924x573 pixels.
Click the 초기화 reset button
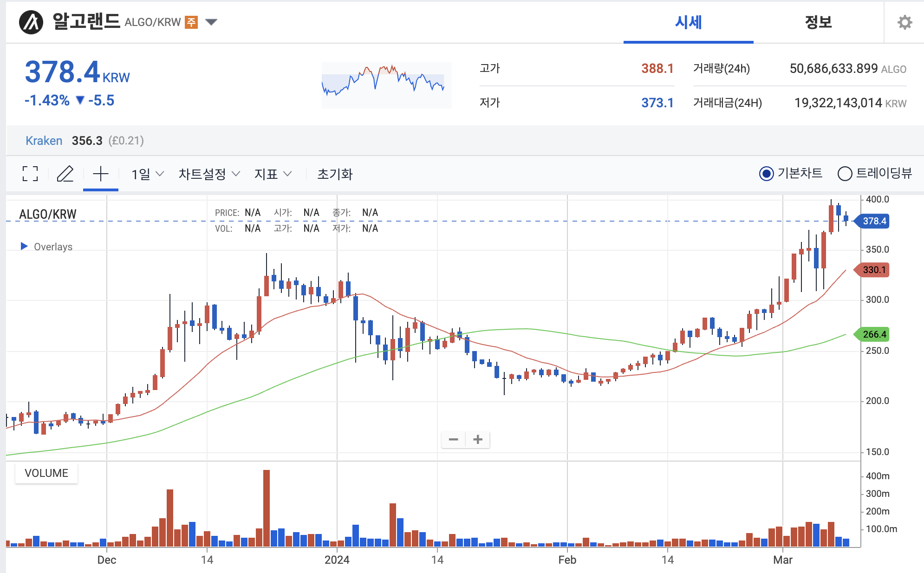(x=335, y=174)
